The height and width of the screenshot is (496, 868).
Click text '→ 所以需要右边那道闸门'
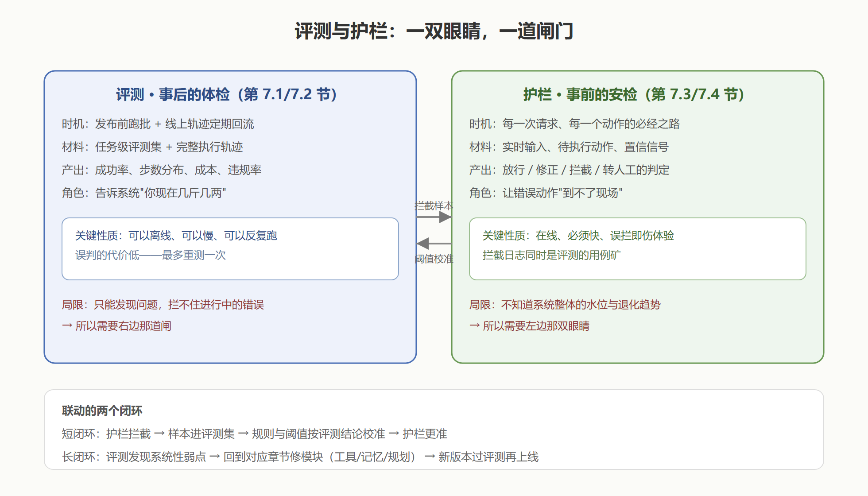[116, 326]
